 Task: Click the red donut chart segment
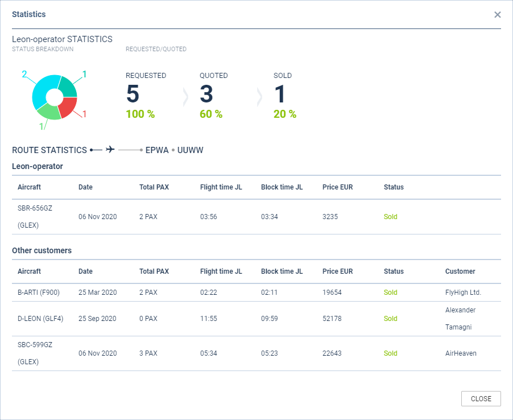pyautogui.click(x=68, y=107)
